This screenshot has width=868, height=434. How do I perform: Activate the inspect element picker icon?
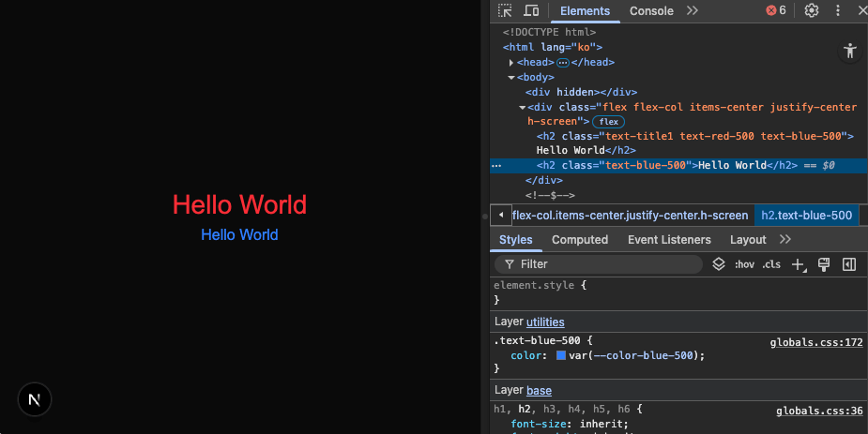click(x=504, y=10)
